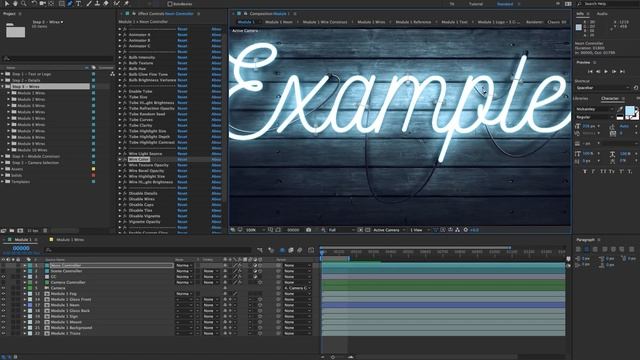Enable motion blur switch in the timeline header
This screenshot has width=640, height=360.
click(x=300, y=250)
